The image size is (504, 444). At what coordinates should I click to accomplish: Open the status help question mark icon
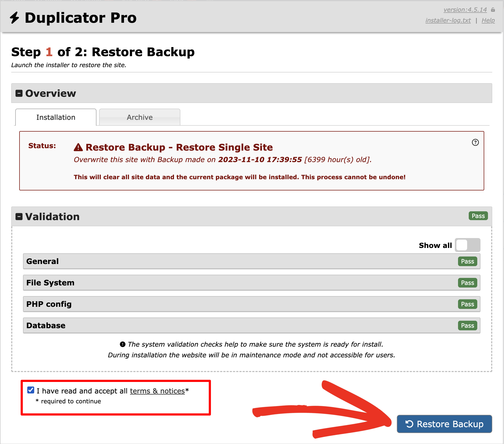click(475, 142)
